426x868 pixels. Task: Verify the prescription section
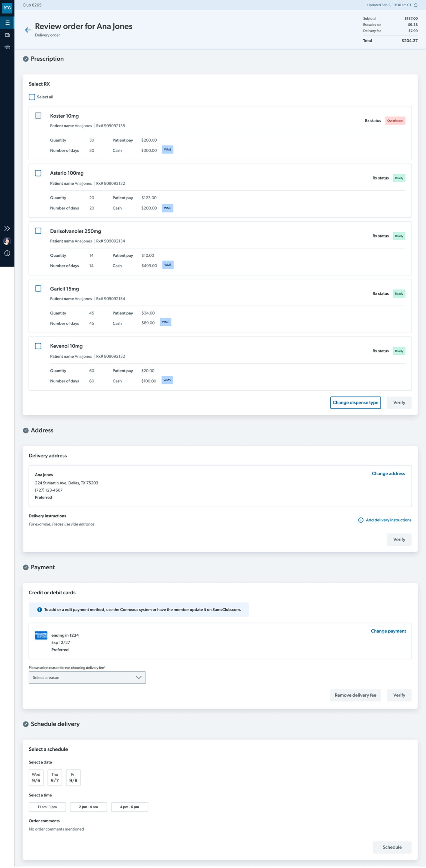(399, 403)
